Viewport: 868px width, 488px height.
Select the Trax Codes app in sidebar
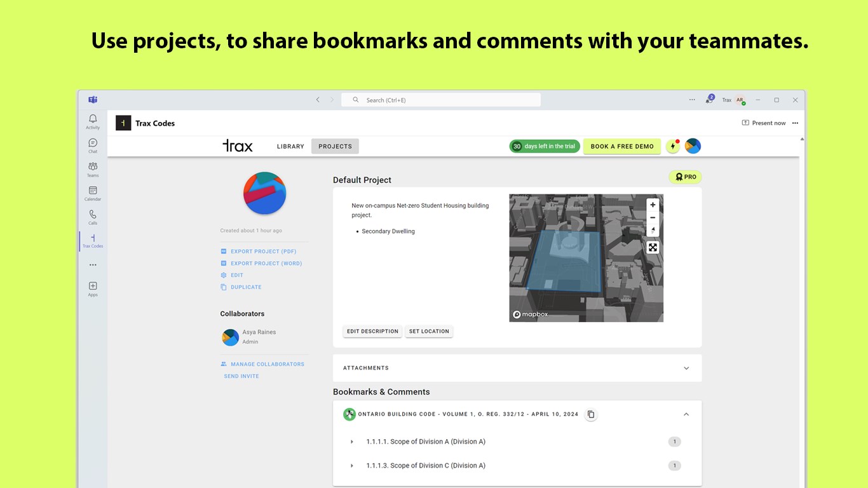point(93,241)
